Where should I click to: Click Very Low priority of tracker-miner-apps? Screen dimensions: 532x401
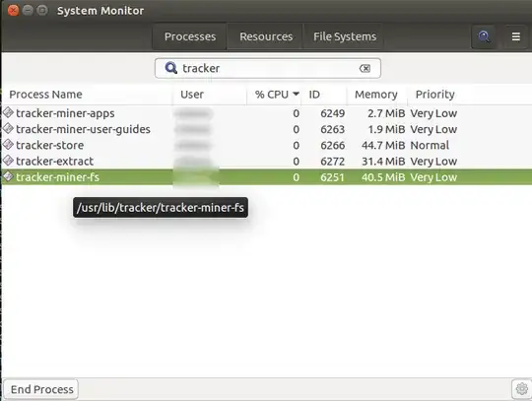[x=433, y=113]
